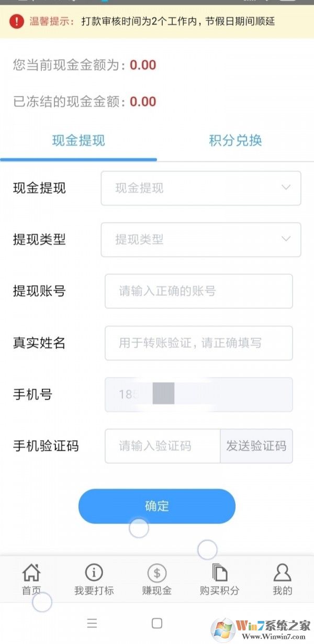Click the 手机验证码 verification code input

click(x=162, y=446)
